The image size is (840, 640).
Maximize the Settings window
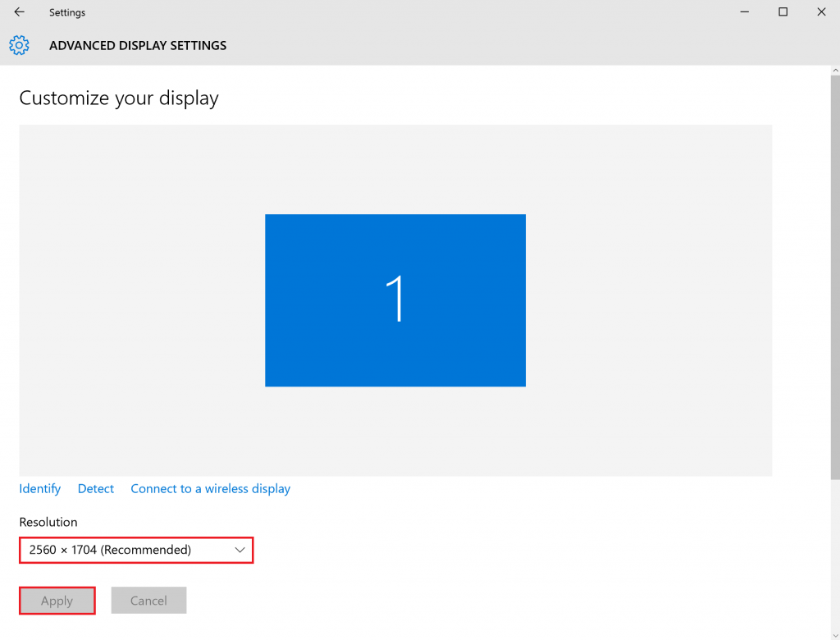pos(783,11)
